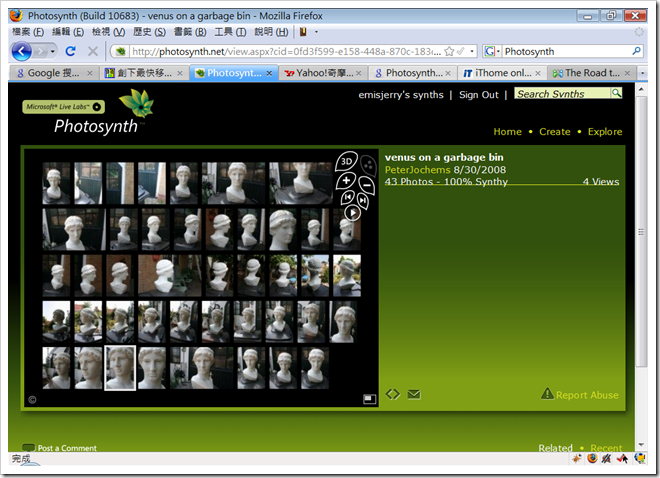Bookmark this page with the star

449,51
